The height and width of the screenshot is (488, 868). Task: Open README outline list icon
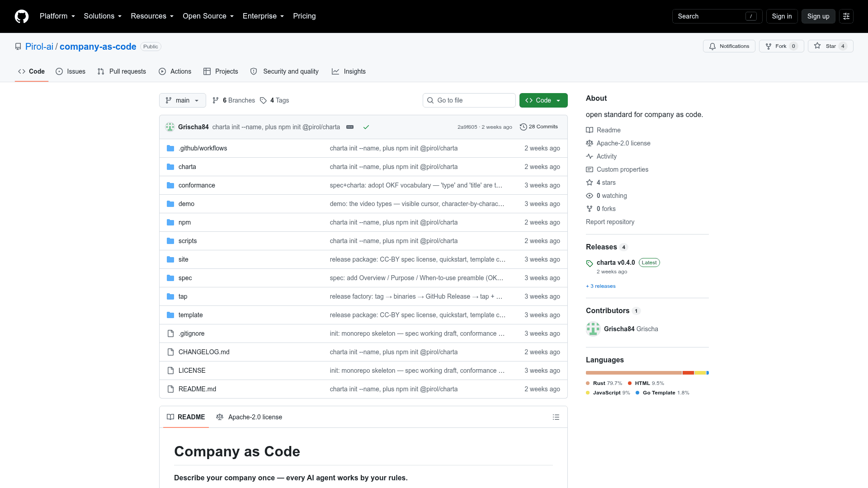tap(556, 417)
